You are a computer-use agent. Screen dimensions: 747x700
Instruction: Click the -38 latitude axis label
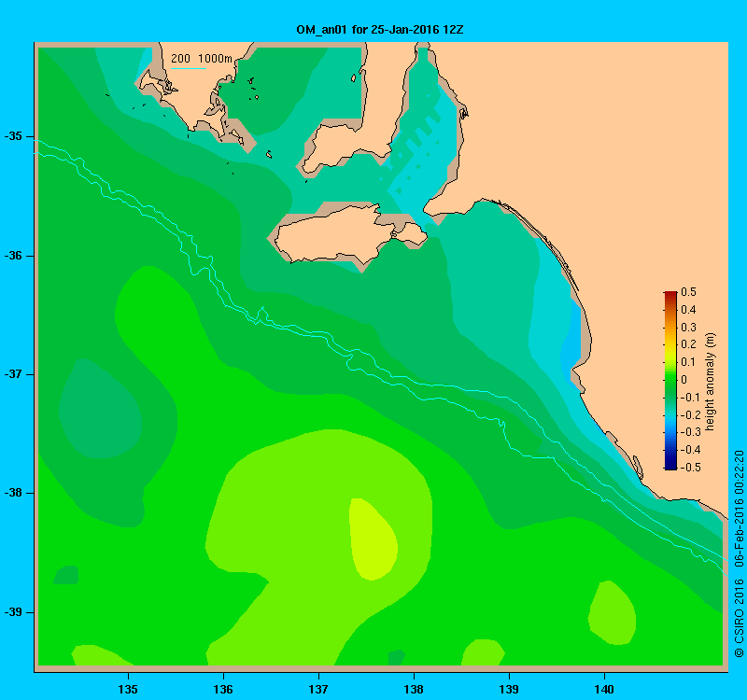pyautogui.click(x=13, y=493)
